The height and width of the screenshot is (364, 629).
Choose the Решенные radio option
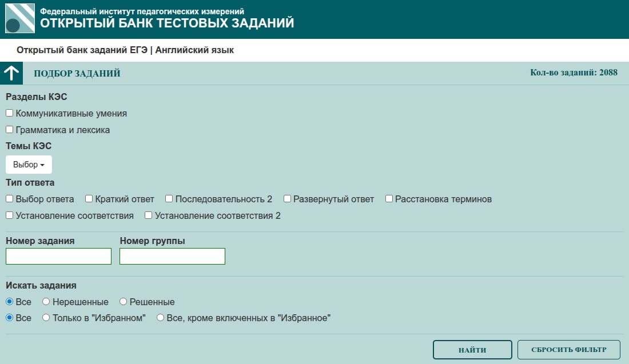(x=123, y=301)
